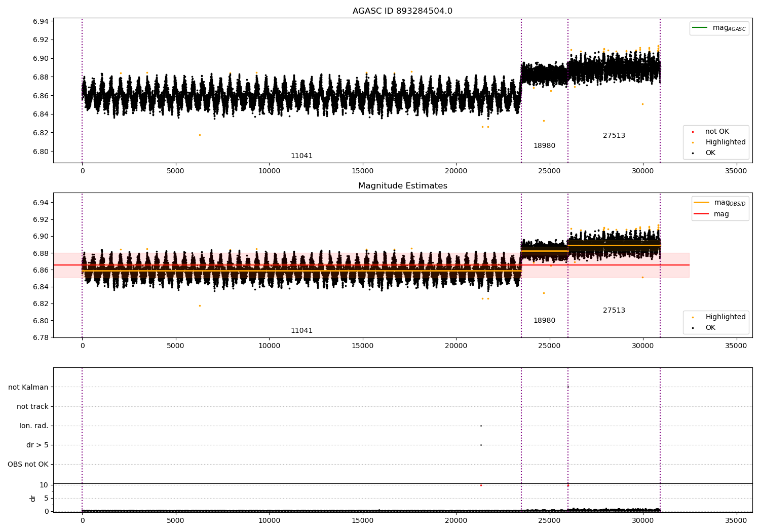Click the black marker on the "dr > 5" row

coord(481,445)
